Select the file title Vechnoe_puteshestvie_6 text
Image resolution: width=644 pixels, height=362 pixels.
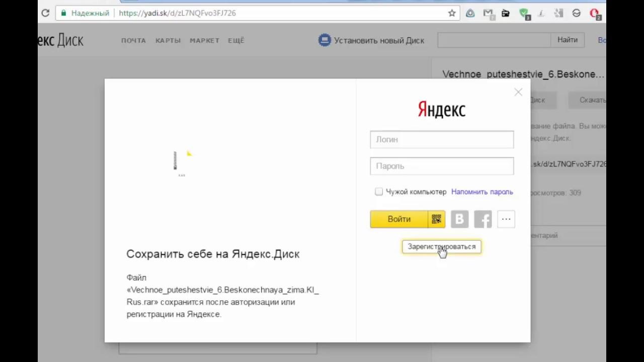(x=523, y=74)
